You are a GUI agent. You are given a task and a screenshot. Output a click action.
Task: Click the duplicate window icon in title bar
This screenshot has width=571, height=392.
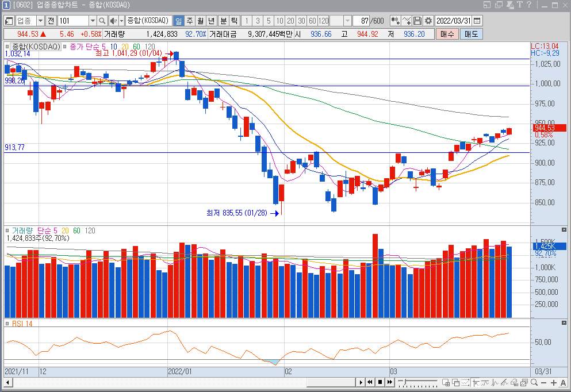499,5
